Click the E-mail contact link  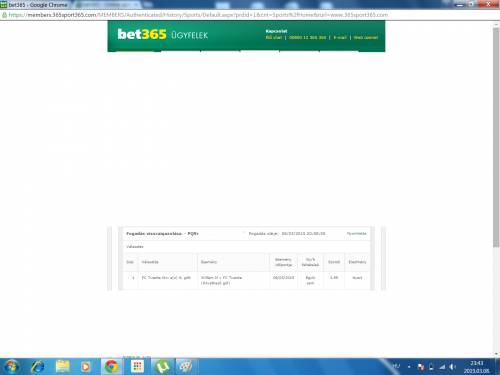click(340, 37)
